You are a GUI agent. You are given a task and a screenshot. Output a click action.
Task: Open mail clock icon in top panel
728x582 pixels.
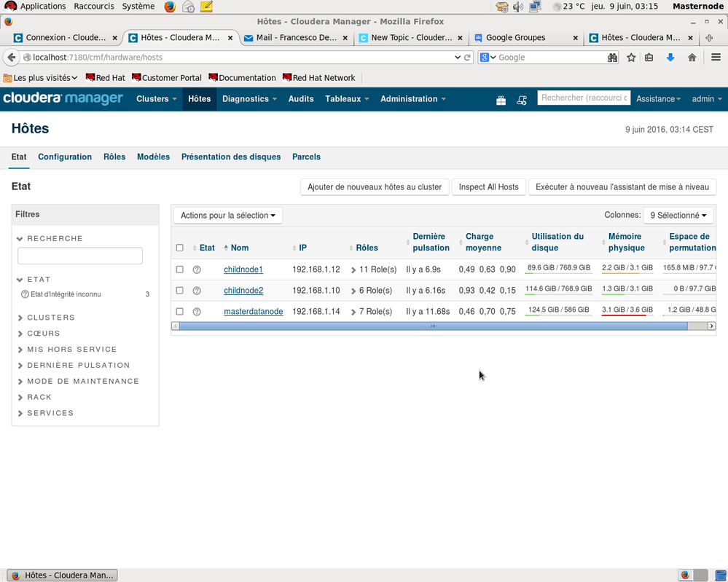[x=188, y=7]
